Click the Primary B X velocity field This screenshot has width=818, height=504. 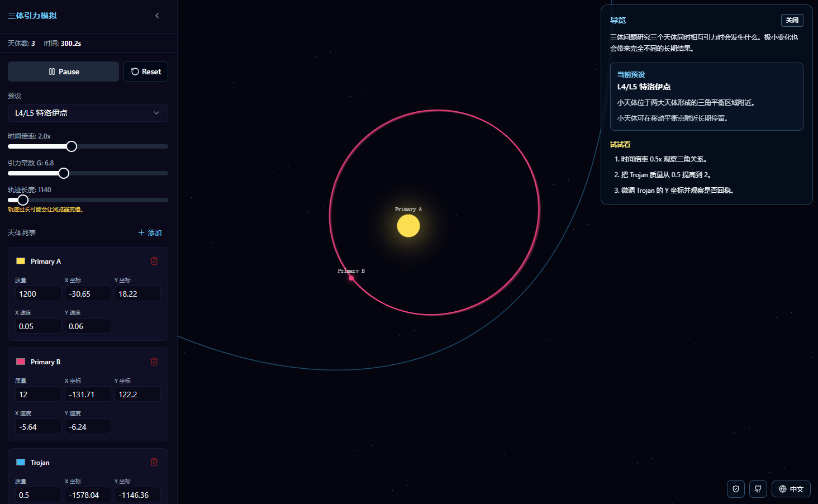pyautogui.click(x=38, y=427)
